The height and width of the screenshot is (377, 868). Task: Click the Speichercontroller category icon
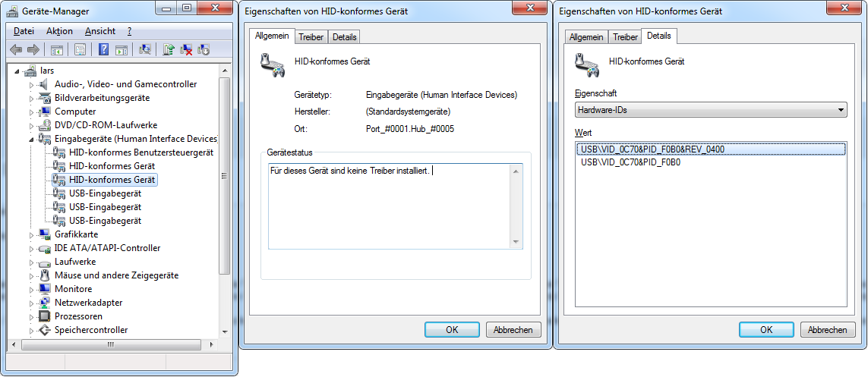[44, 330]
